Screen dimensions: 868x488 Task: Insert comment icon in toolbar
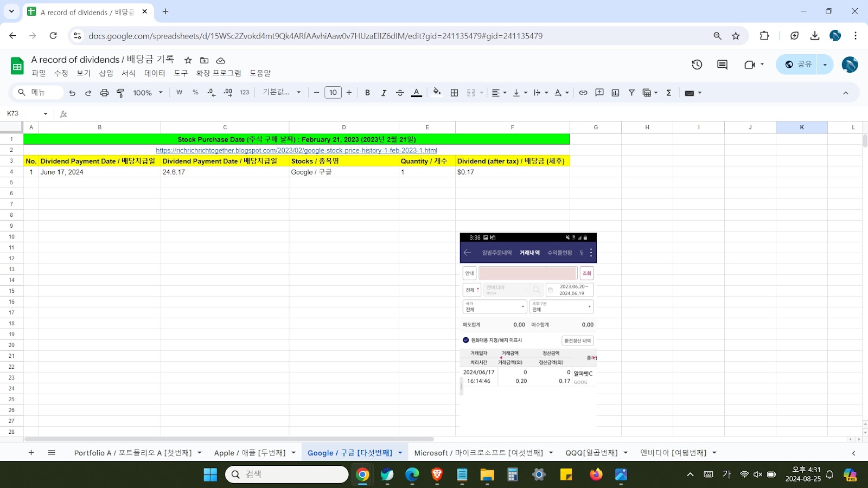tap(599, 93)
